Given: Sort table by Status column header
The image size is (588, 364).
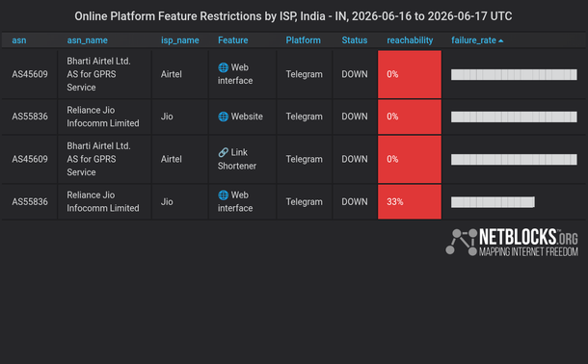Looking at the screenshot, I should [x=355, y=40].
